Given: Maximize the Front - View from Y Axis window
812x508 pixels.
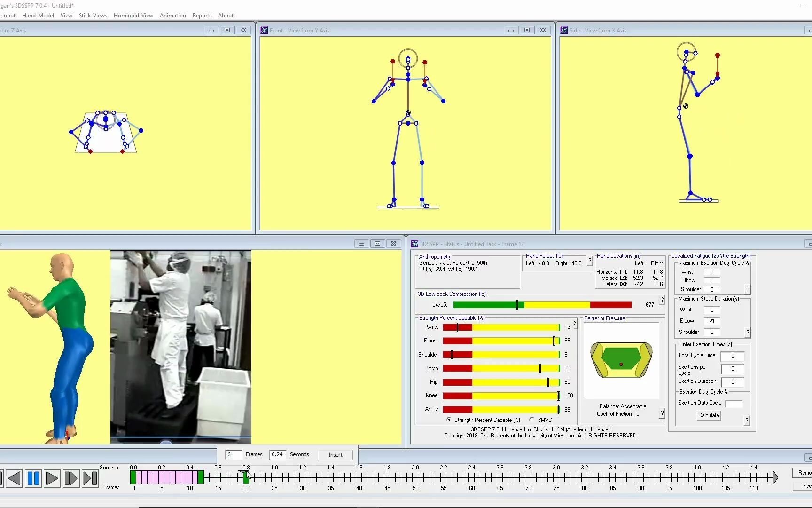Looking at the screenshot, I should coord(527,30).
